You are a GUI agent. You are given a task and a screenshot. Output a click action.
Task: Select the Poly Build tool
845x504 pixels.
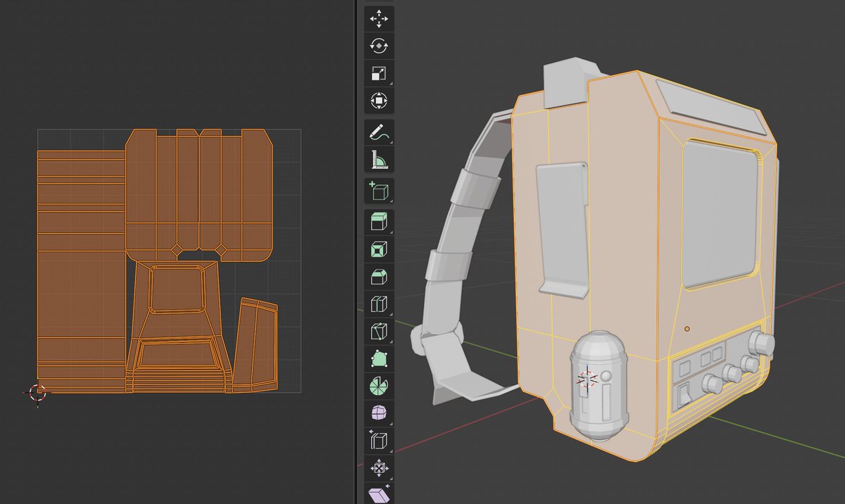379,358
